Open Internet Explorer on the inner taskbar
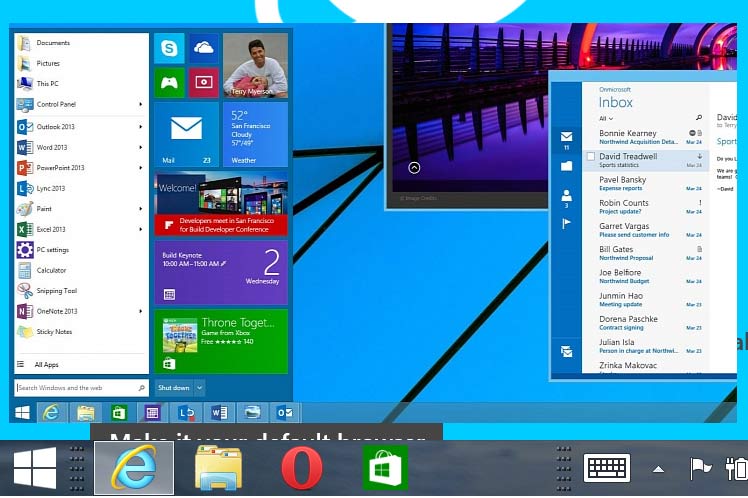748x498 pixels. (x=52, y=413)
